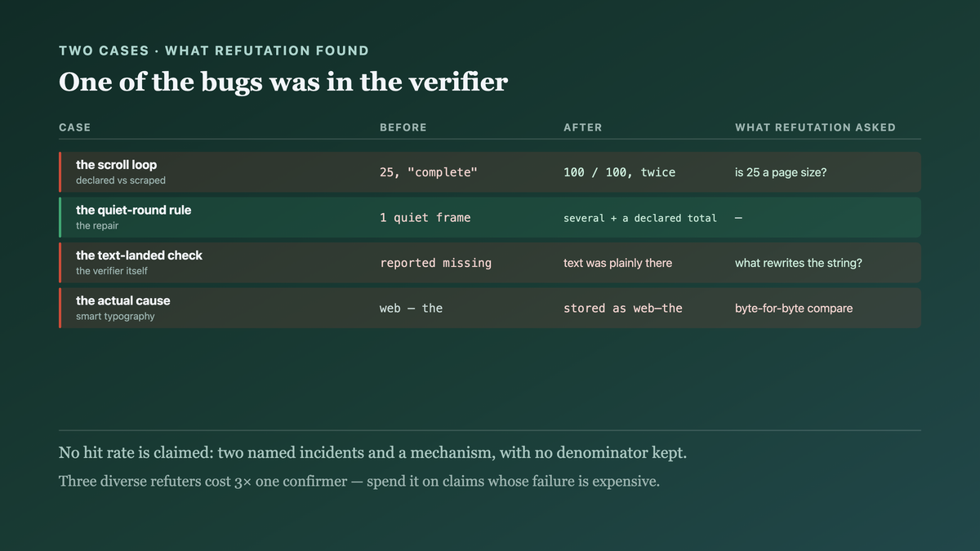This screenshot has height=551, width=980.
Task: Click the 'BEFORE' column header
Action: click(x=403, y=127)
